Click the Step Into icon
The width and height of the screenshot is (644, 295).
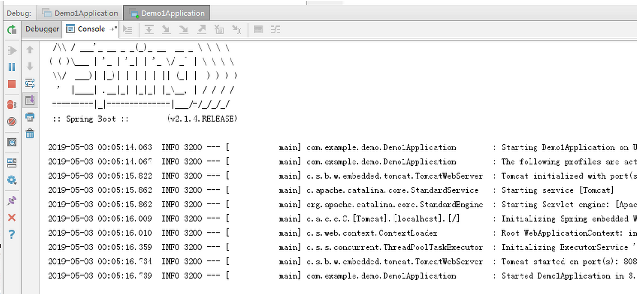pyautogui.click(x=166, y=30)
